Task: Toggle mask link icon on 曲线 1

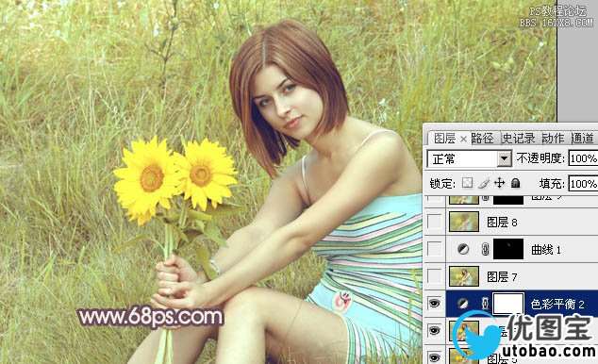Action: pos(485,250)
